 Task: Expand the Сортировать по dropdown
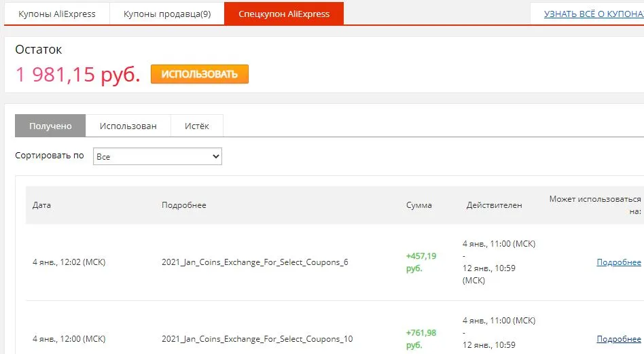tap(158, 156)
